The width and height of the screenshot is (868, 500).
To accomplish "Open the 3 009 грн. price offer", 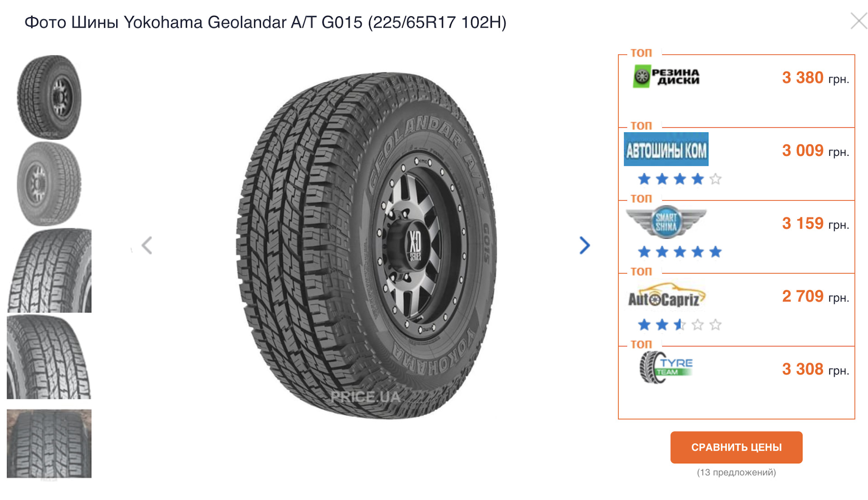I will tap(816, 150).
